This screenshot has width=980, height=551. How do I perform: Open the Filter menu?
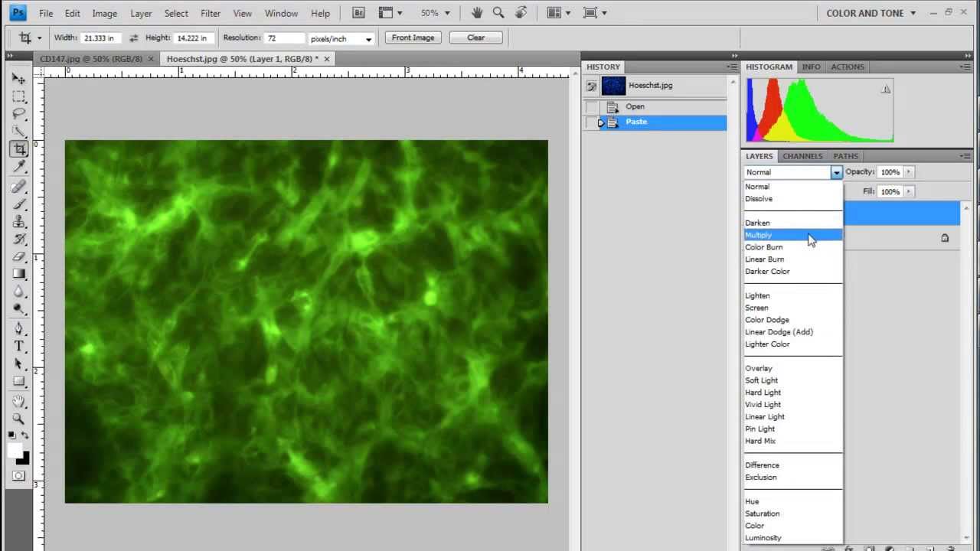[x=211, y=13]
